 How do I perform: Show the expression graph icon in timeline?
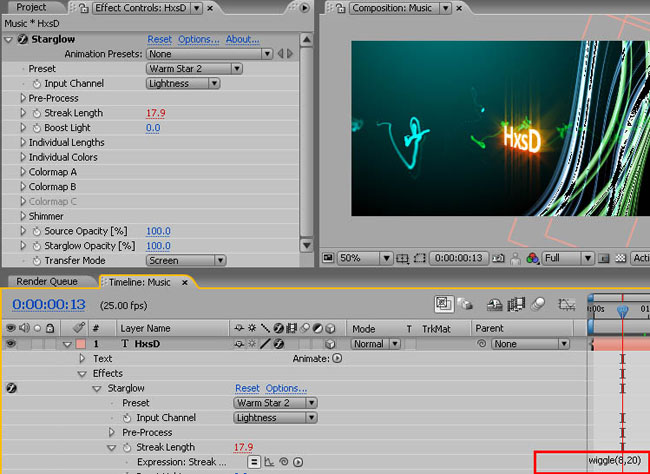click(269, 462)
